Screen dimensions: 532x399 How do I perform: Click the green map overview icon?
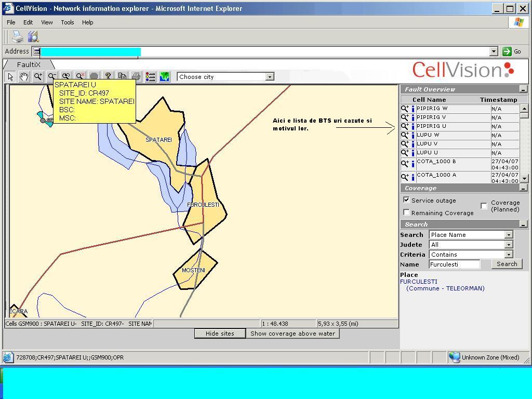165,77
